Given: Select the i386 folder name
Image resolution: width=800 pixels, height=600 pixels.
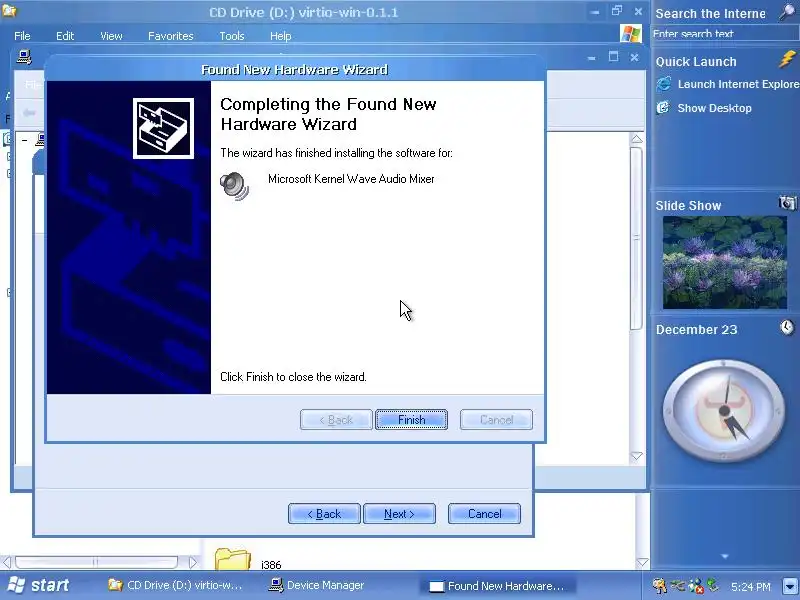Looking at the screenshot, I should [x=271, y=565].
